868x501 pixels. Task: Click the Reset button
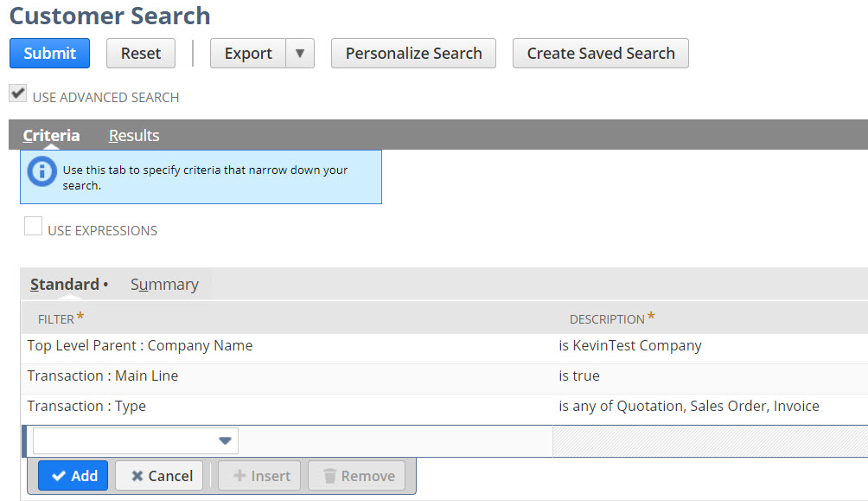(x=140, y=53)
